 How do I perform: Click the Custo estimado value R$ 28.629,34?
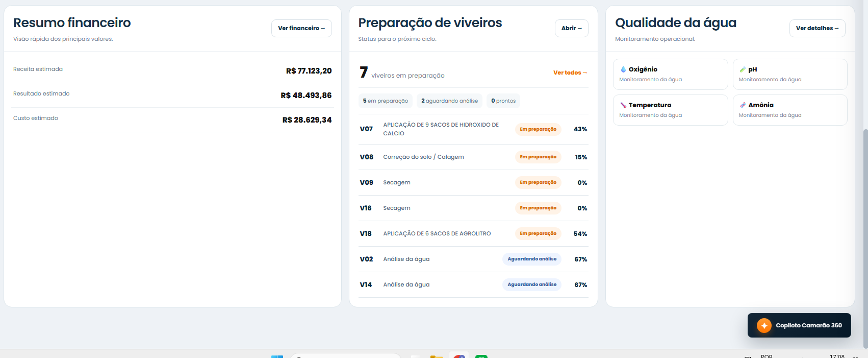307,120
